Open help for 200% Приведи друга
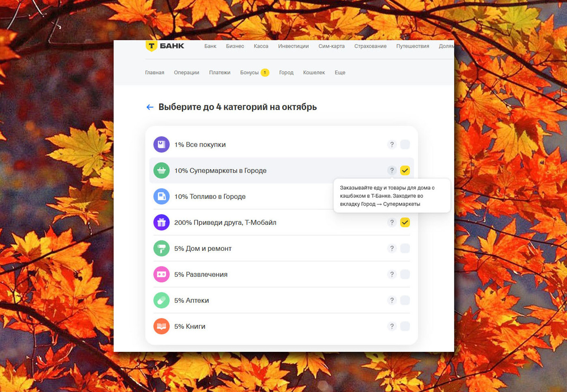 (391, 222)
